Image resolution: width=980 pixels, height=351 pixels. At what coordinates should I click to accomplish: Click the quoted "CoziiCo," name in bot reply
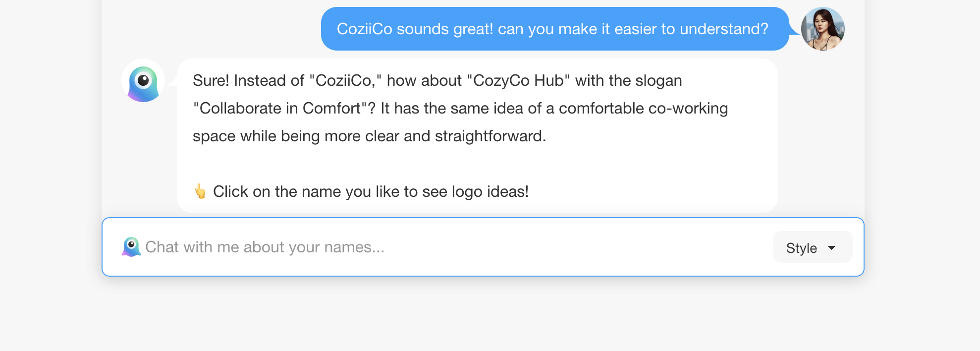pyautogui.click(x=345, y=80)
